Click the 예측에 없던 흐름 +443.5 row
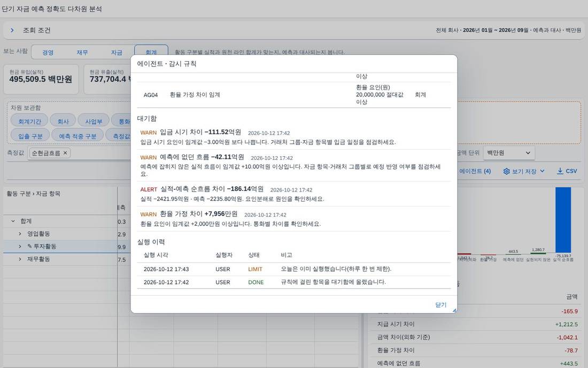This screenshot has height=368, width=588. coord(477,363)
